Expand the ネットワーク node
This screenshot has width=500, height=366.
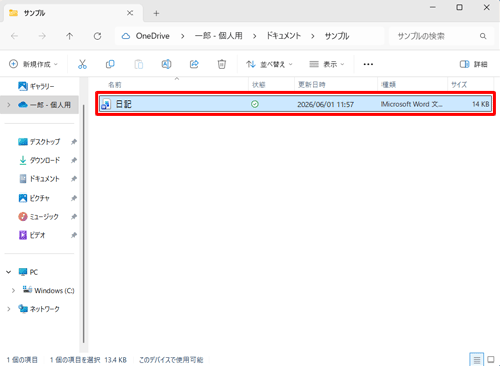[9, 309]
